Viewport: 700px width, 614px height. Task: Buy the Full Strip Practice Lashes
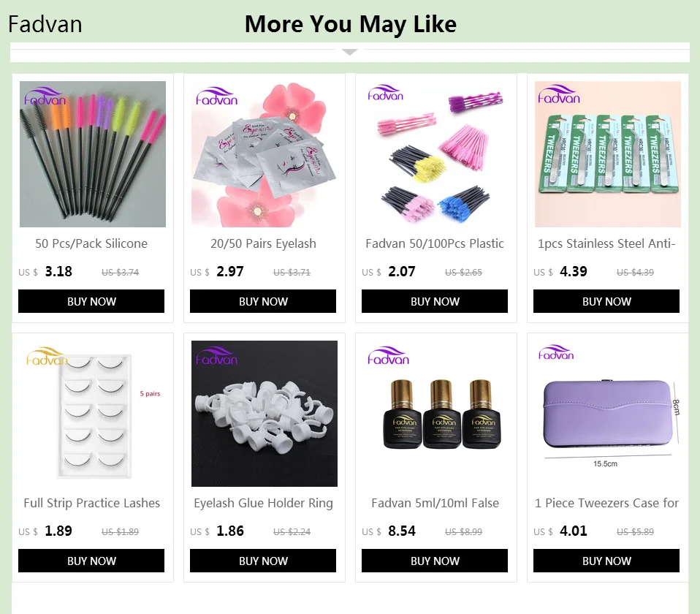tap(91, 561)
